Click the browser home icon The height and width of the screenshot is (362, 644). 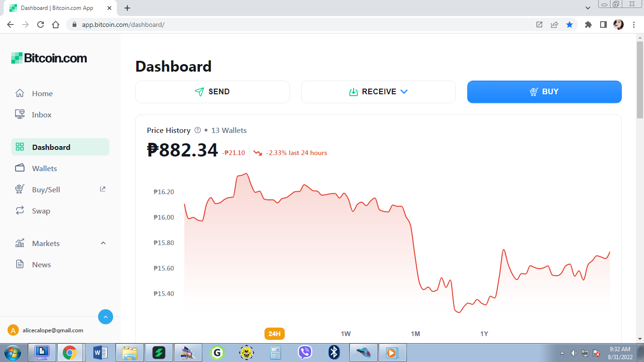pos(56,25)
